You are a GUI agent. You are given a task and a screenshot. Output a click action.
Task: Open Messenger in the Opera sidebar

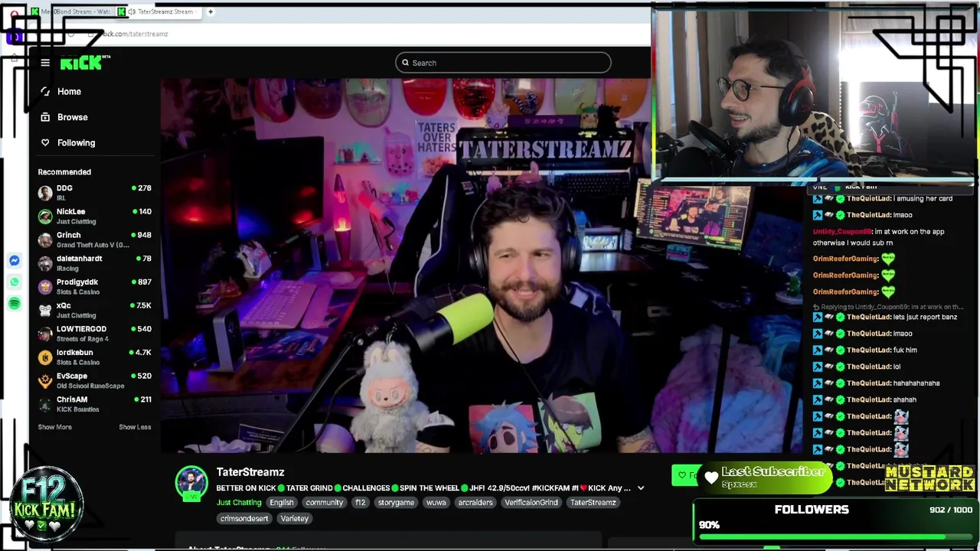15,261
